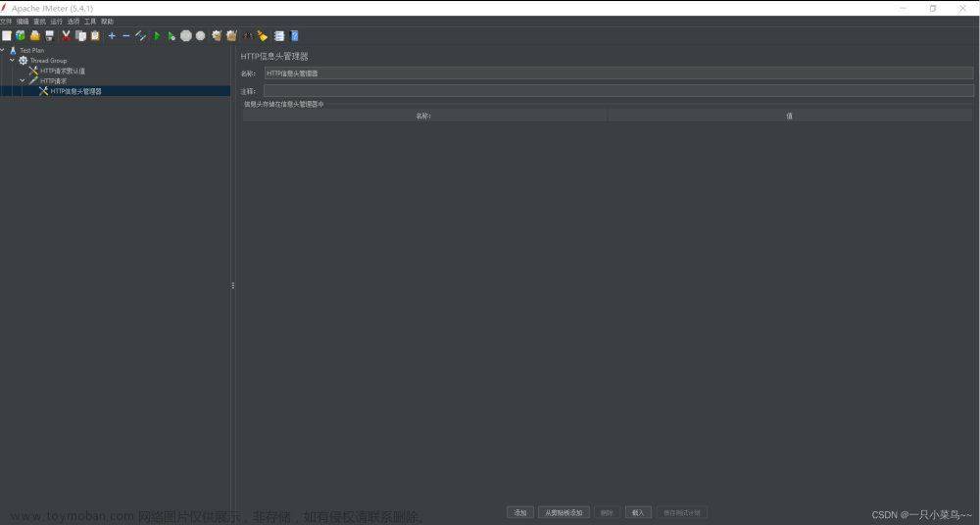Click the 保存测试计划 button
Viewport: 980px width, 525px height.
(682, 512)
